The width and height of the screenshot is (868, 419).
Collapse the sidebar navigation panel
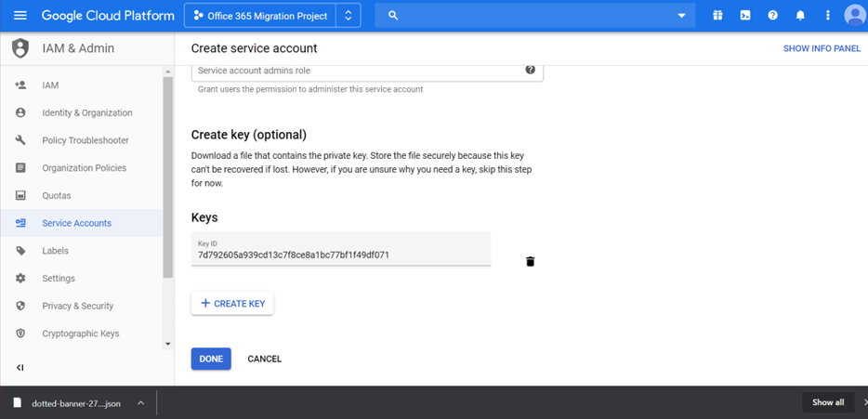click(20, 368)
